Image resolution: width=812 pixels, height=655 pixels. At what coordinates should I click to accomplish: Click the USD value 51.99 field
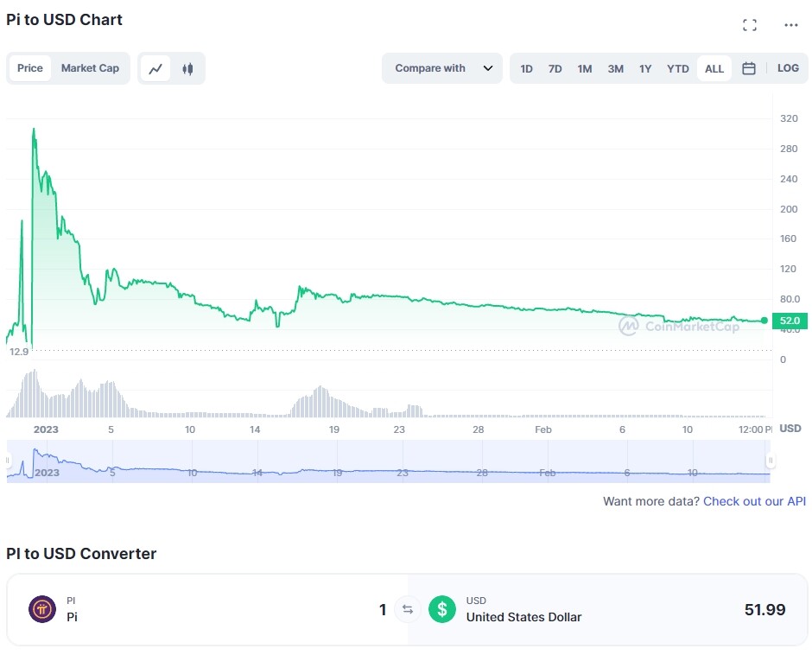point(764,609)
